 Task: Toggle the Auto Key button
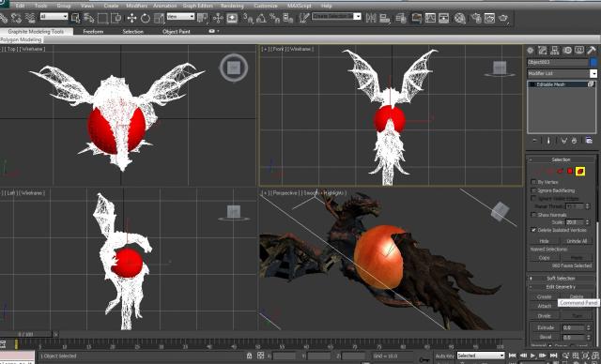(444, 356)
